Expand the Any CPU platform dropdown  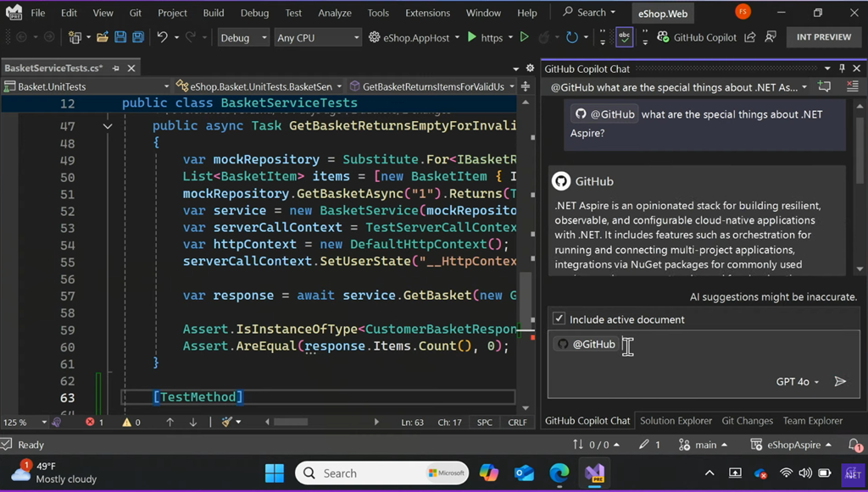tap(318, 37)
